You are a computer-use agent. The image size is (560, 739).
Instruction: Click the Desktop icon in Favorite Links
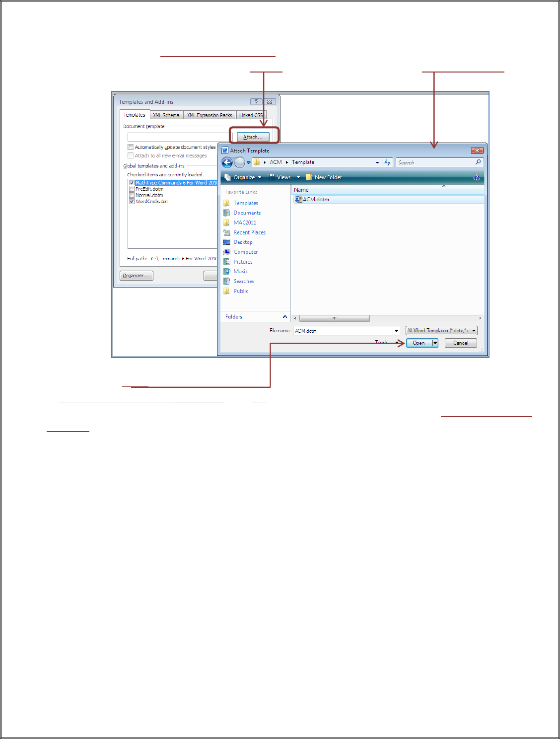[x=226, y=242]
